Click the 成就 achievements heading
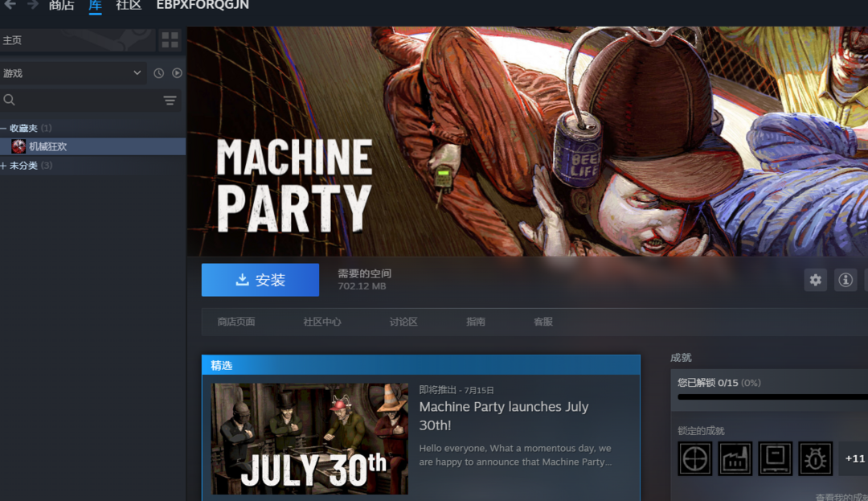Screen dimensions: 868x501 681,358
